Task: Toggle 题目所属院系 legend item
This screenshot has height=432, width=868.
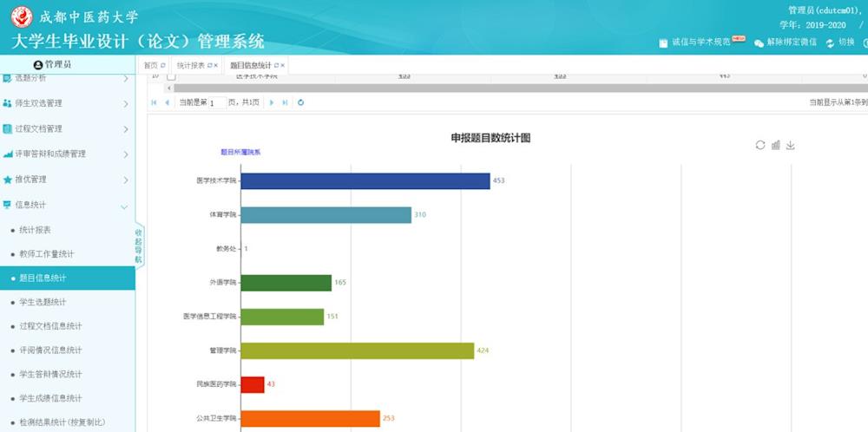Action: (240, 152)
